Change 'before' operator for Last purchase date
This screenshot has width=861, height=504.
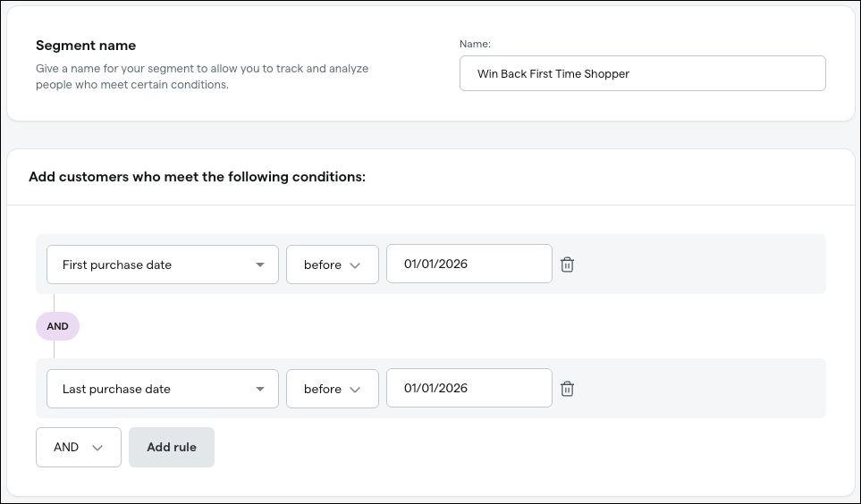(333, 389)
